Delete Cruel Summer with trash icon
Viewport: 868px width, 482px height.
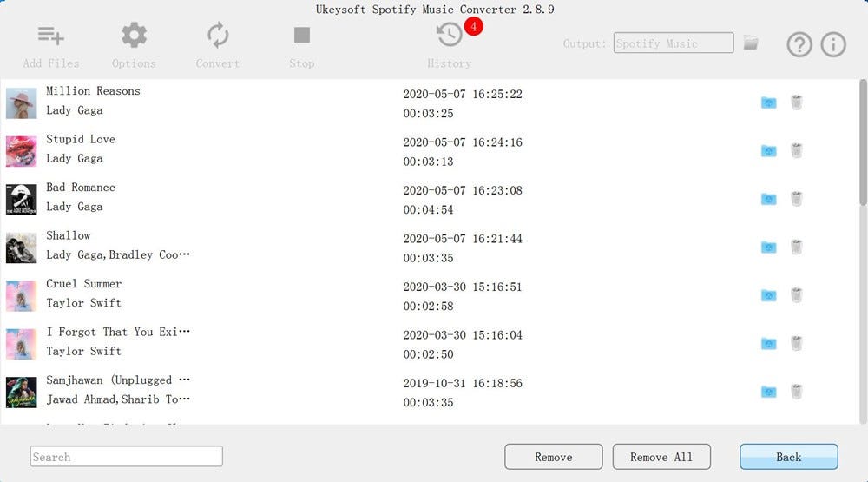coord(796,295)
